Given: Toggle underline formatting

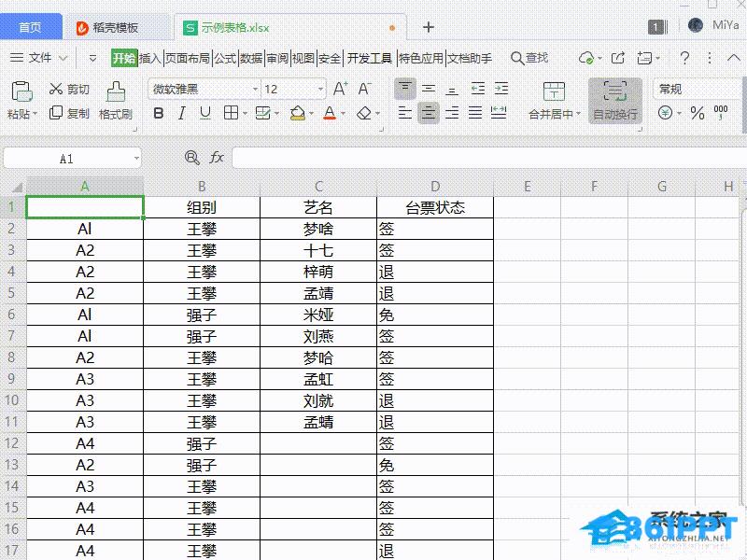Looking at the screenshot, I should [x=204, y=113].
